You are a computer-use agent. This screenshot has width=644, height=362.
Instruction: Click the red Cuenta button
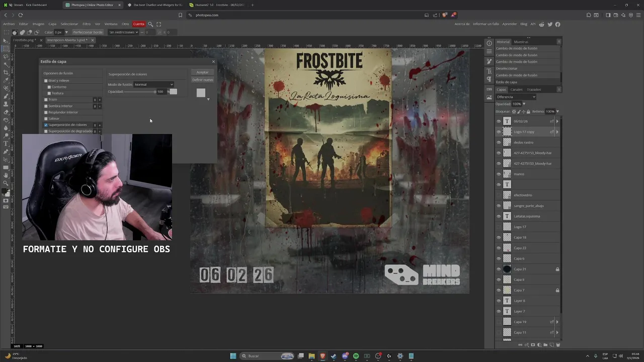click(x=139, y=24)
